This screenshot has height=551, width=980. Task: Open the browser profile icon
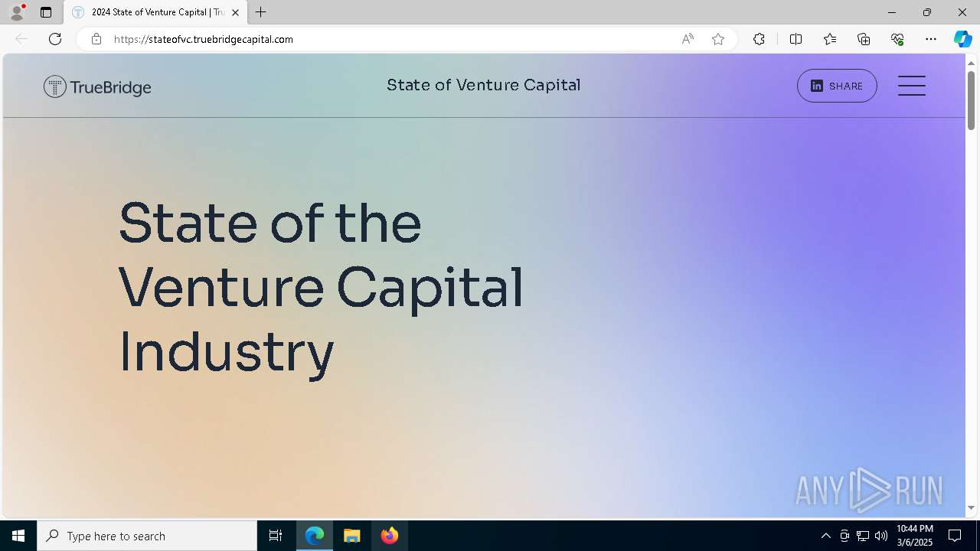pos(17,12)
